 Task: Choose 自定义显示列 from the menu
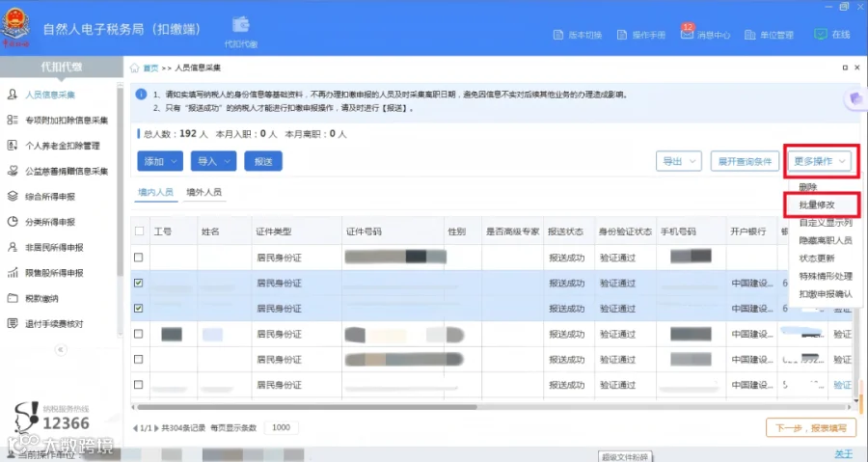824,223
